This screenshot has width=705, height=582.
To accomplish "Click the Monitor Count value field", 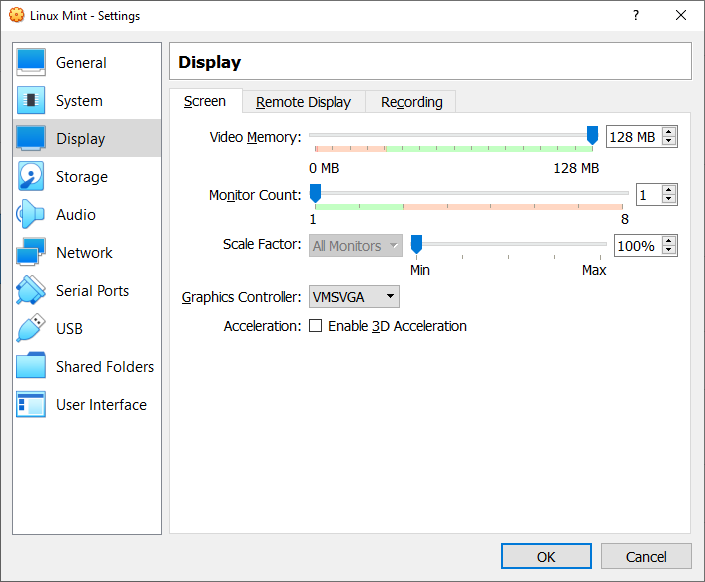I will [648, 195].
